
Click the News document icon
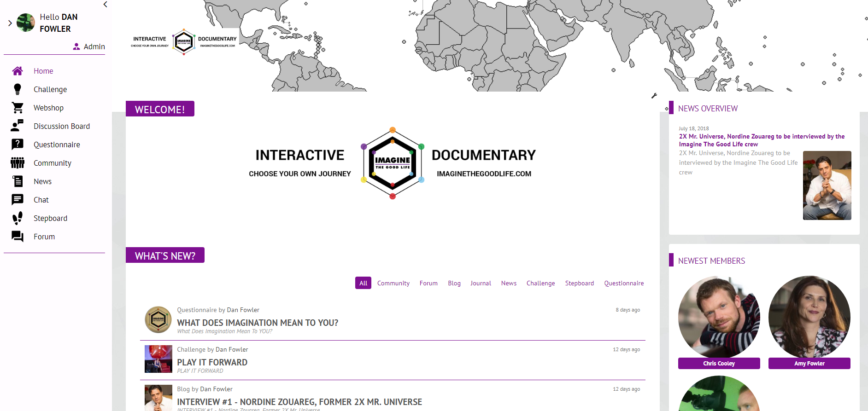click(18, 181)
